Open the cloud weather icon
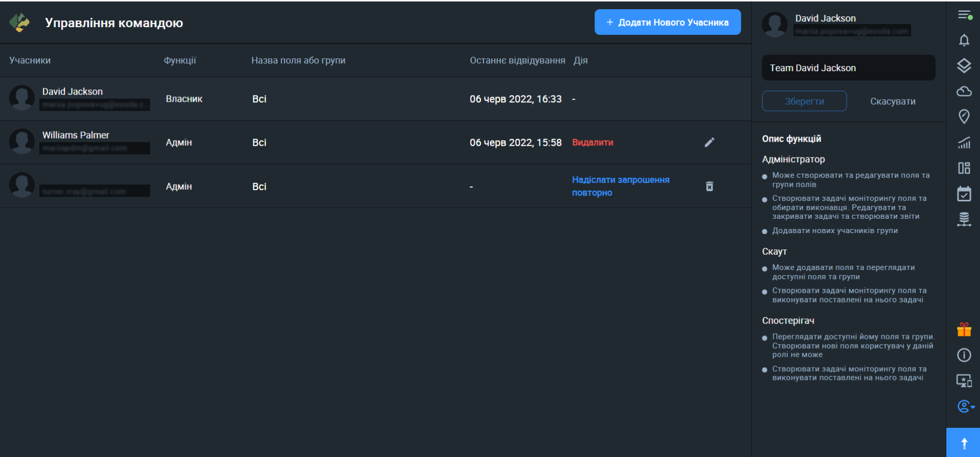 964,92
